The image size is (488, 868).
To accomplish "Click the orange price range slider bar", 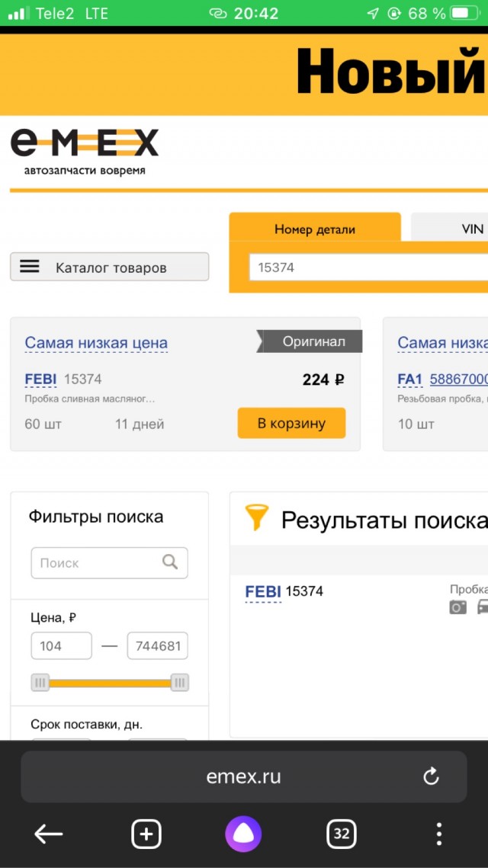I will click(x=110, y=683).
